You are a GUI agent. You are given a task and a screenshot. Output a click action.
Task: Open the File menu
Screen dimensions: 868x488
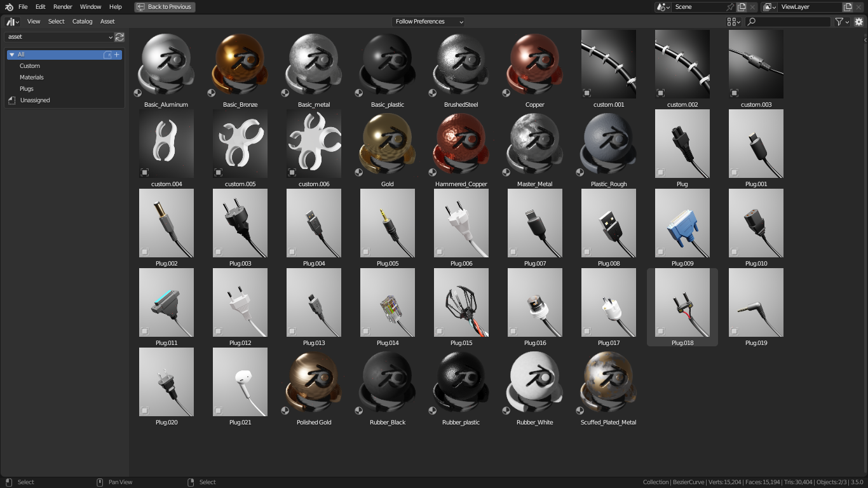point(23,7)
